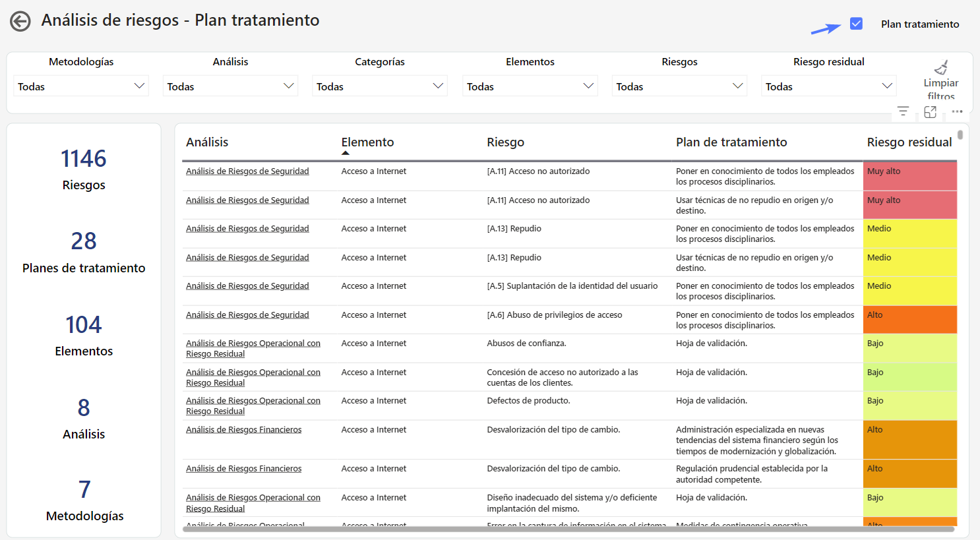The width and height of the screenshot is (980, 540).
Task: Open the Categorías dropdown
Action: [x=380, y=86]
